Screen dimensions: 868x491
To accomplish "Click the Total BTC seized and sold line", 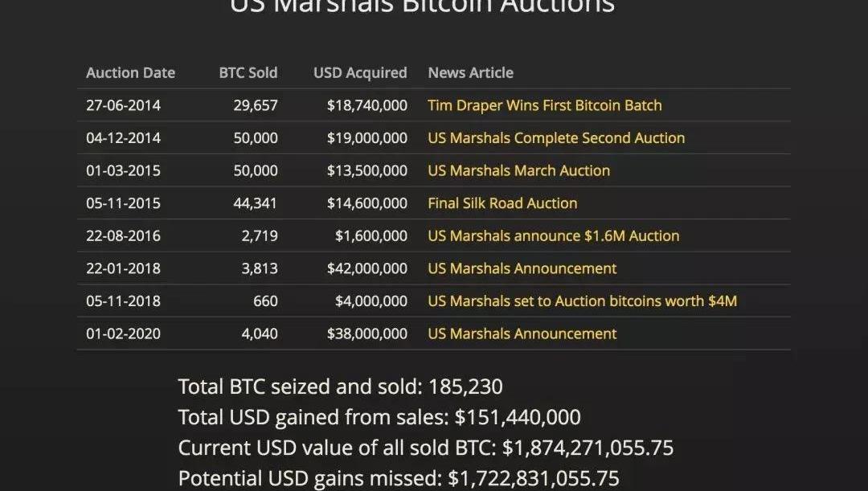I will [340, 387].
